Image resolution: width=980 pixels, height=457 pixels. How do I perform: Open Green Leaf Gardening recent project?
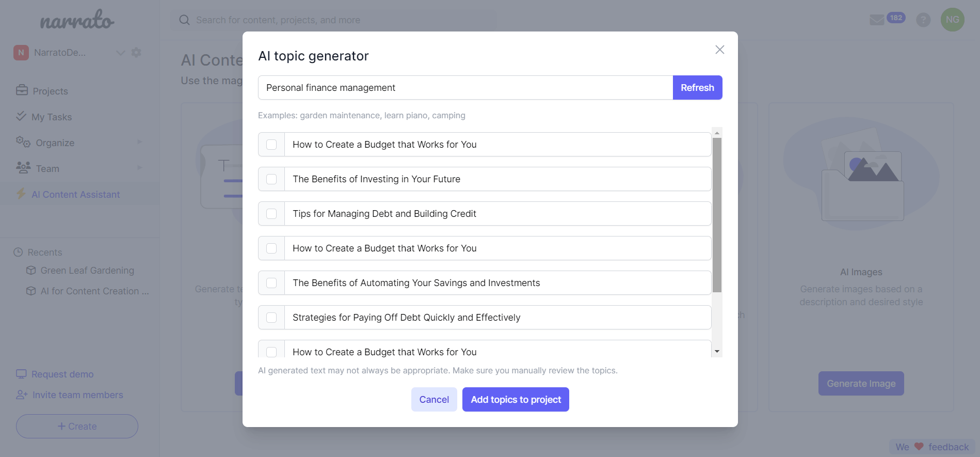click(87, 271)
